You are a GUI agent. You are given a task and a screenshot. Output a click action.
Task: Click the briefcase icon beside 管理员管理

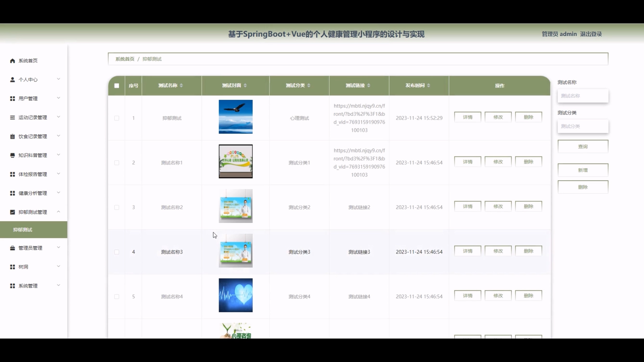click(12, 248)
